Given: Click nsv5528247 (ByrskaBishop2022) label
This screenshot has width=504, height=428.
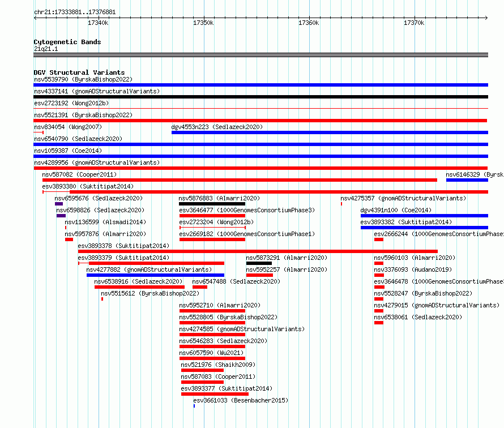Looking at the screenshot, I should point(423,293).
